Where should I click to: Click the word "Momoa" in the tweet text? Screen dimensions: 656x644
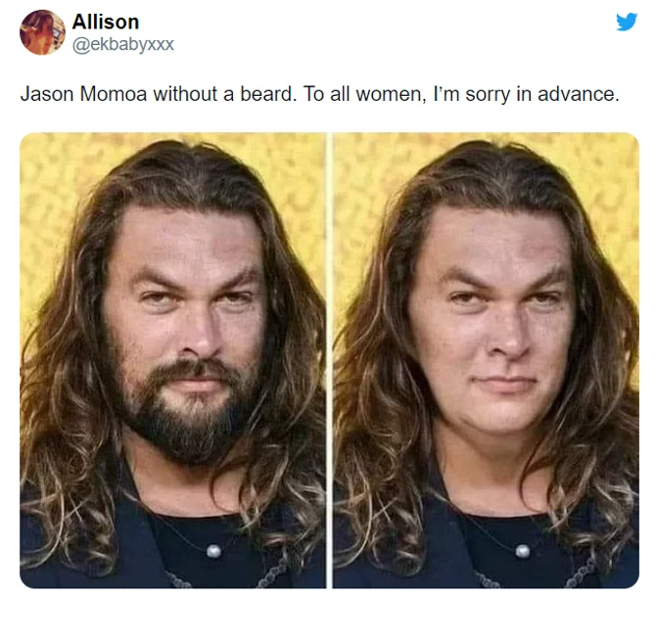click(113, 94)
